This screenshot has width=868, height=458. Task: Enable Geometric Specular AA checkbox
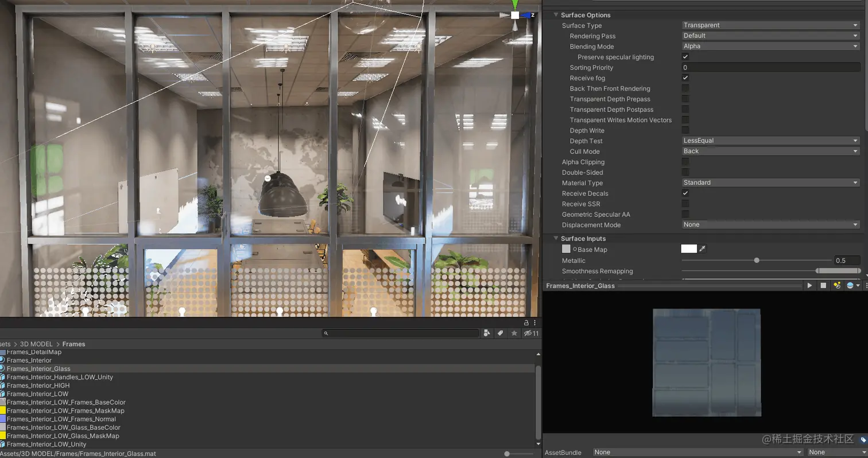pos(685,214)
